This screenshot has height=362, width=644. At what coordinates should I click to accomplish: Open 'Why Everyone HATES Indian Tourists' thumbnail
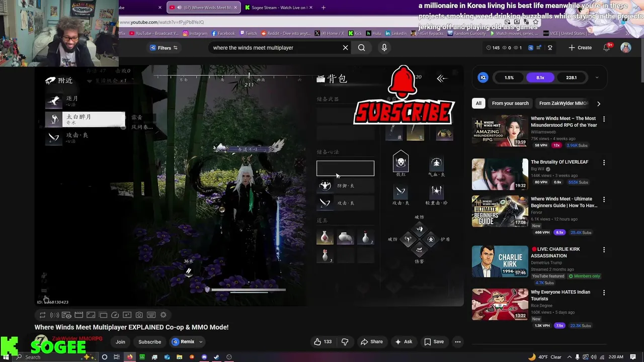[x=500, y=304]
